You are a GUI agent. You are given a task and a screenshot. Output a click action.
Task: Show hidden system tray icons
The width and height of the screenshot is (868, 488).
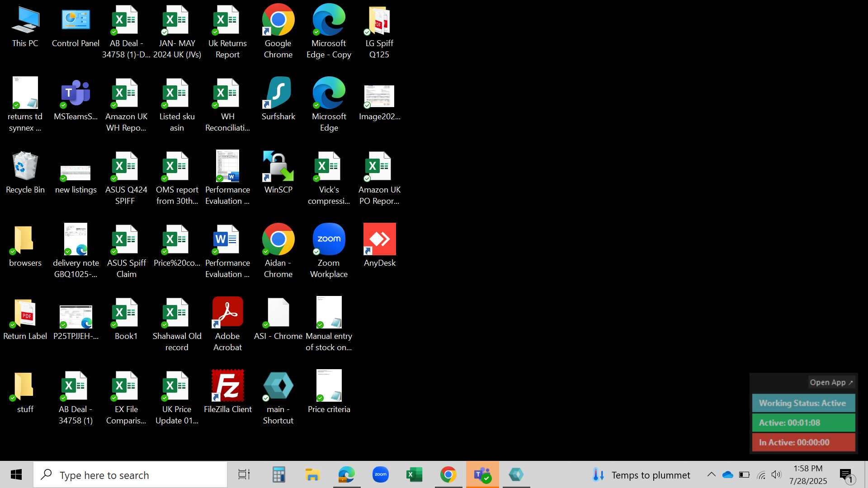coord(711,474)
